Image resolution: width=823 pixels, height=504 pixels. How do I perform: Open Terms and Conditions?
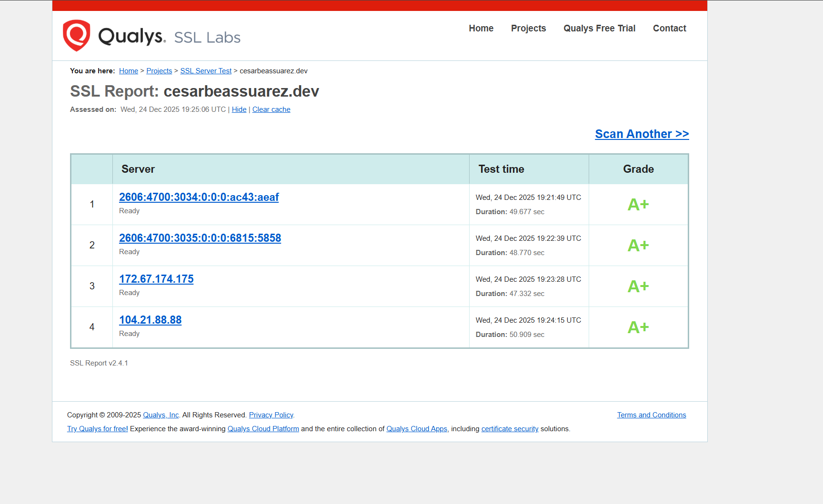(651, 415)
